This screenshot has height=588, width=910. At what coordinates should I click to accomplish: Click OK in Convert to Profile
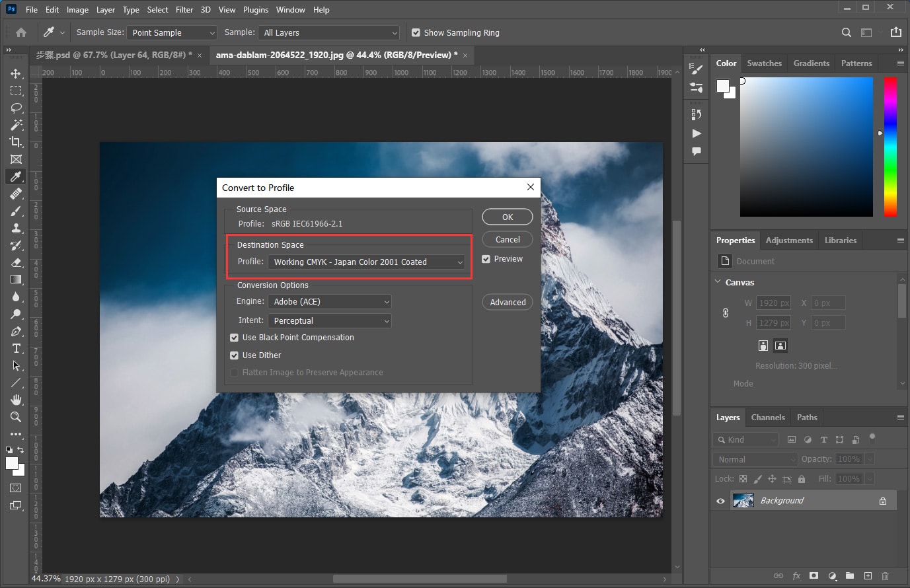(508, 217)
